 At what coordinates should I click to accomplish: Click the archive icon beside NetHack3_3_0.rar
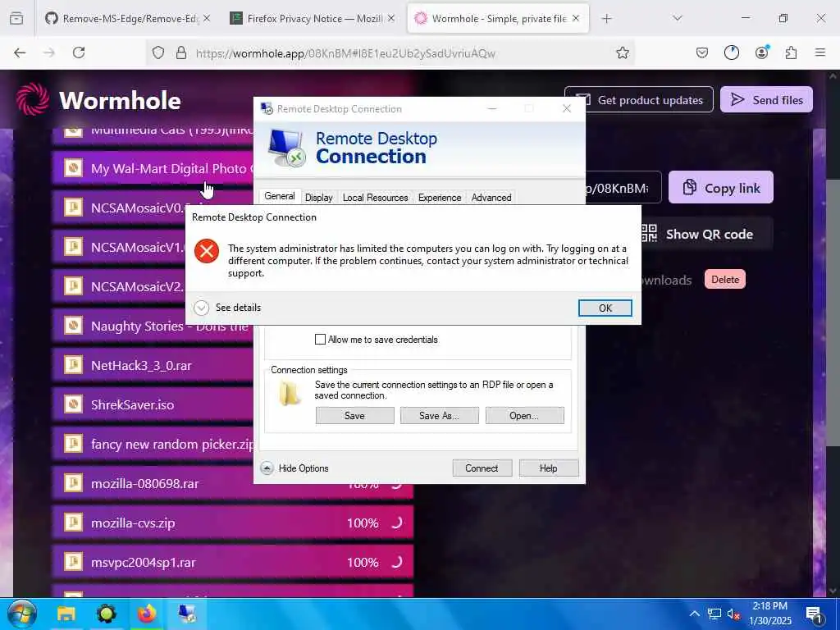tap(73, 365)
